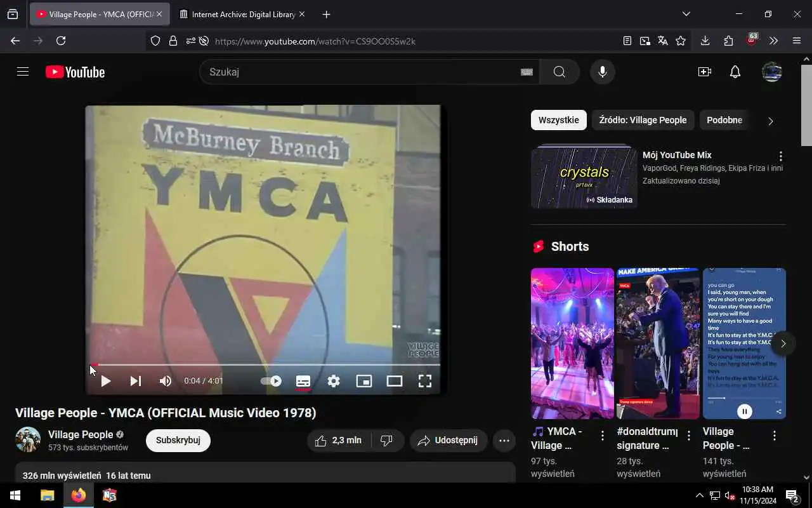The image size is (812, 508).
Task: Mute the video volume
Action: (166, 381)
